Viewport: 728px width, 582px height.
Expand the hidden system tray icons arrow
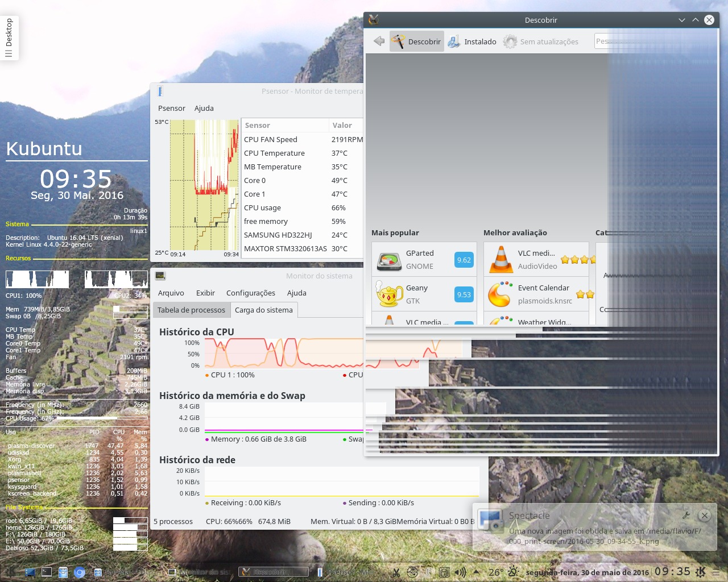tap(476, 572)
